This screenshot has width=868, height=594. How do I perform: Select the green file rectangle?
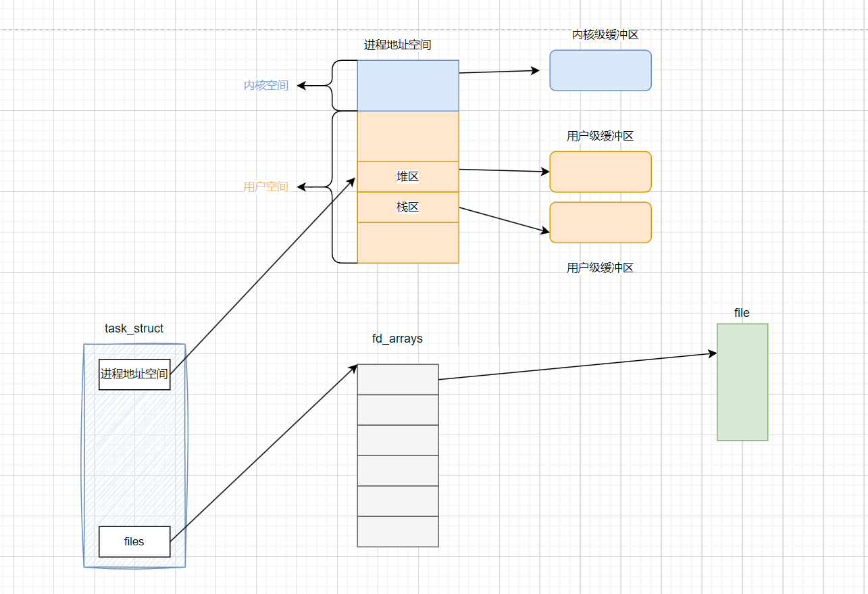[x=742, y=382]
